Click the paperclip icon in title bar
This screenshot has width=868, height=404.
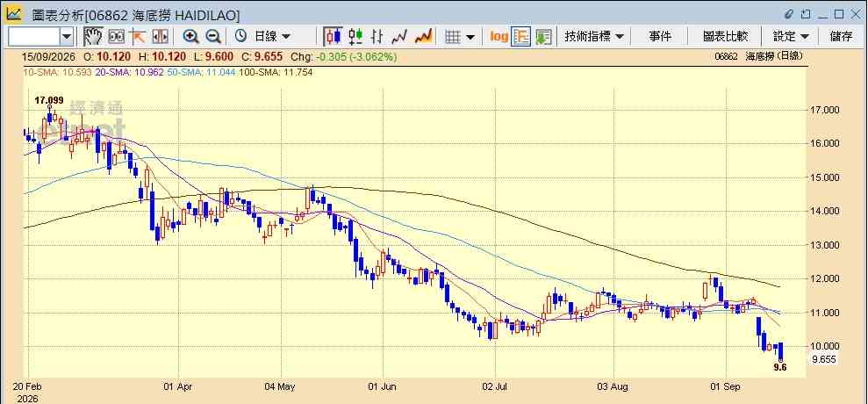(x=789, y=14)
